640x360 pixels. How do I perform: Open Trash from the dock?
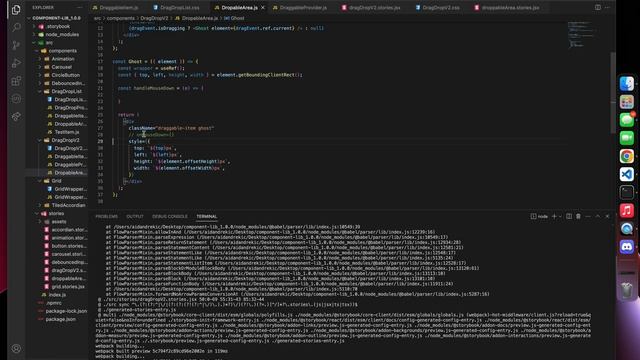pyautogui.click(x=627, y=290)
